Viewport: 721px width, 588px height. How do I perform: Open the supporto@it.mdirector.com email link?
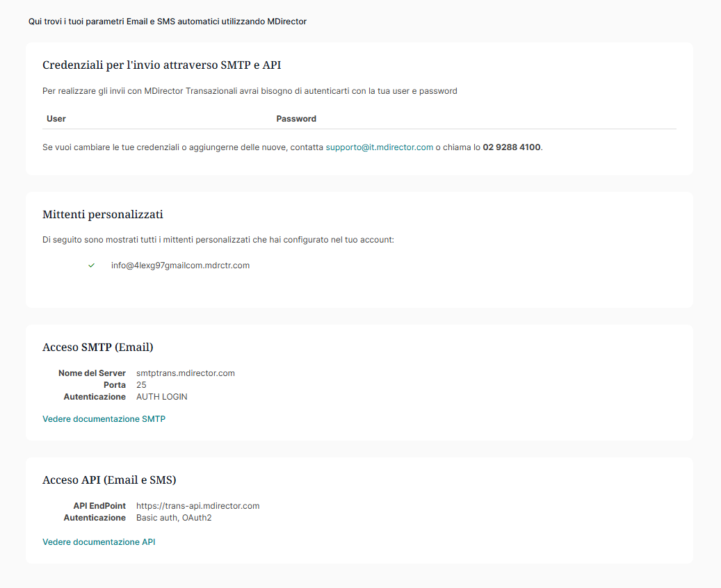(x=379, y=147)
